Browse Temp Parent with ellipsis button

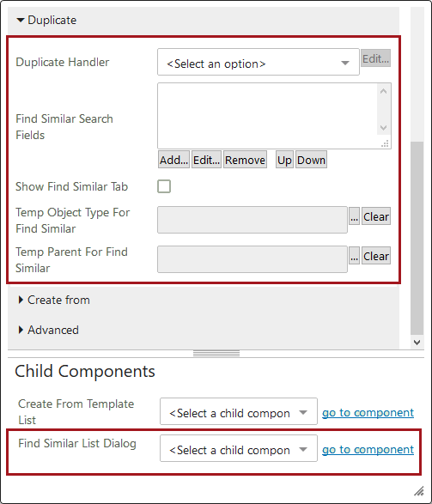click(354, 256)
